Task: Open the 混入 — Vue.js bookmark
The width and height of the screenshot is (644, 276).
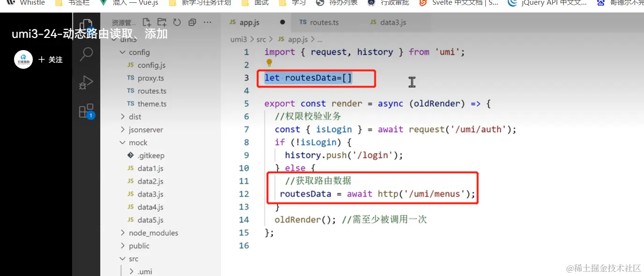Action: (129, 3)
